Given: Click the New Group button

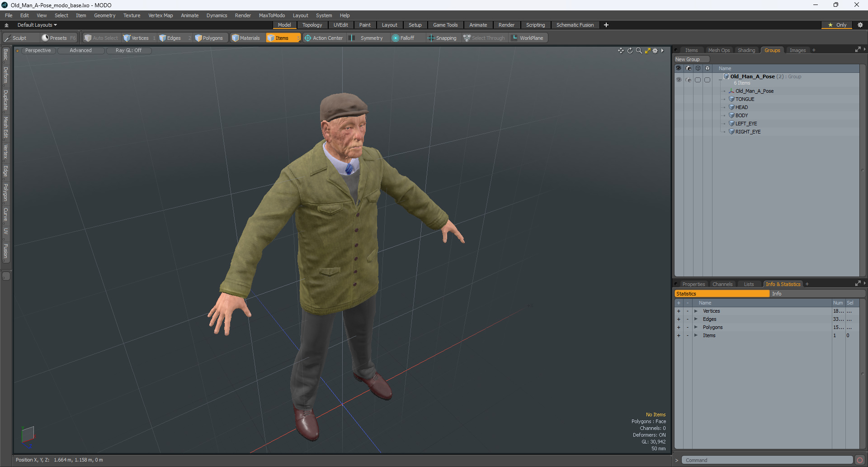Looking at the screenshot, I should [x=692, y=59].
